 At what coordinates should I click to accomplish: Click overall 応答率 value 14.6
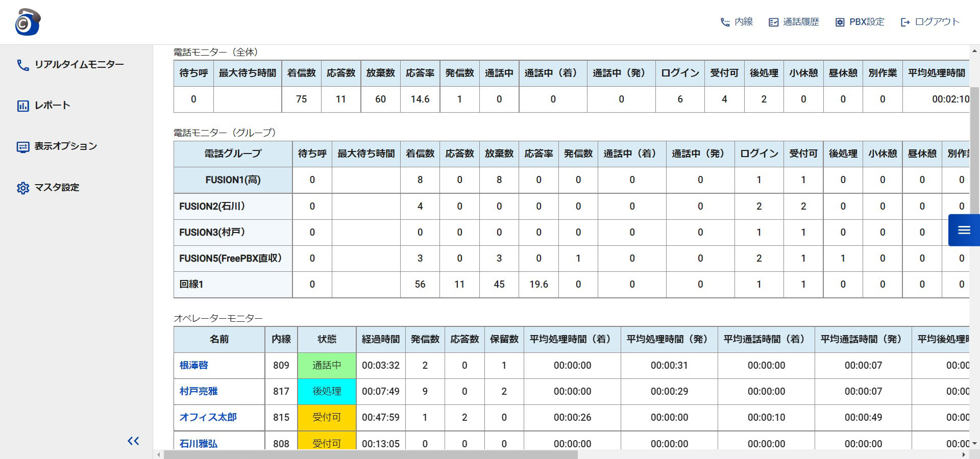pos(420,99)
